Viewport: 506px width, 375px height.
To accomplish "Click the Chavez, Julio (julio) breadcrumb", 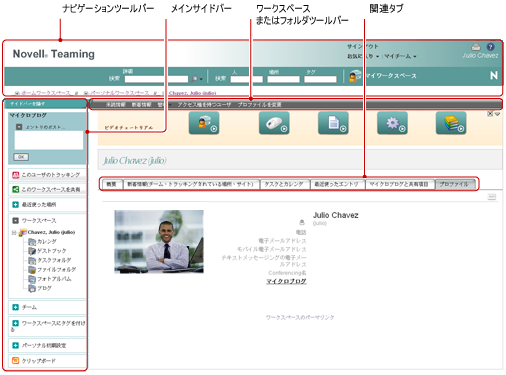I will [192, 93].
